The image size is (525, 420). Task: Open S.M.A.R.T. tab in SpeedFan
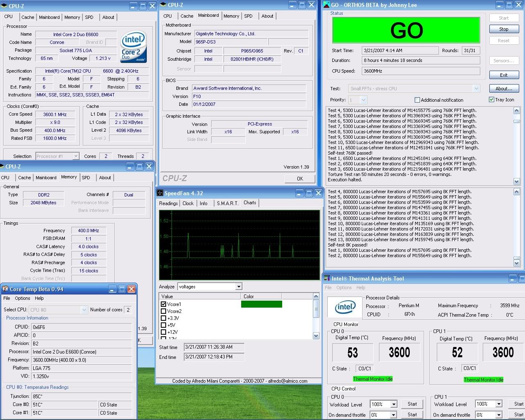(227, 203)
